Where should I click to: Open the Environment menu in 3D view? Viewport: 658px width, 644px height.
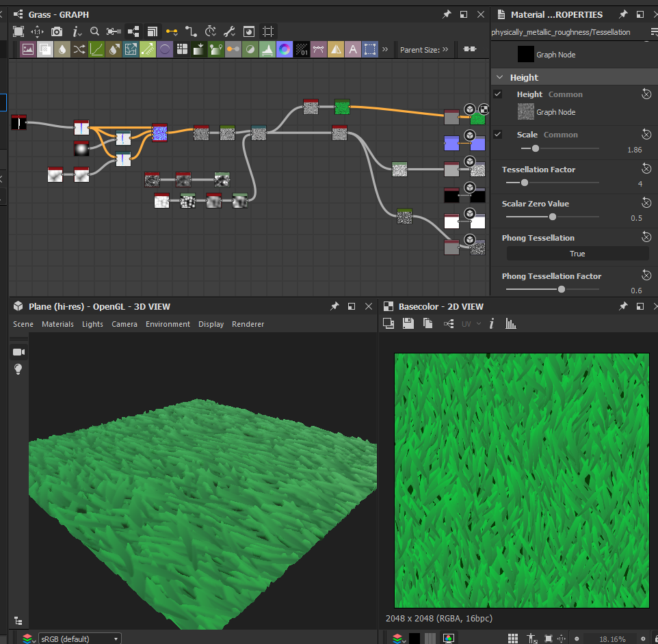click(168, 324)
